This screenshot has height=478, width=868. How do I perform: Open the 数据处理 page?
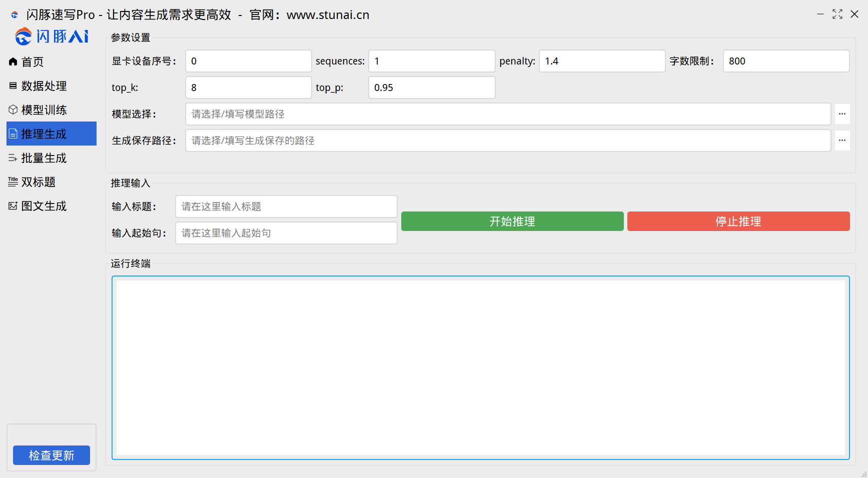(x=52, y=85)
